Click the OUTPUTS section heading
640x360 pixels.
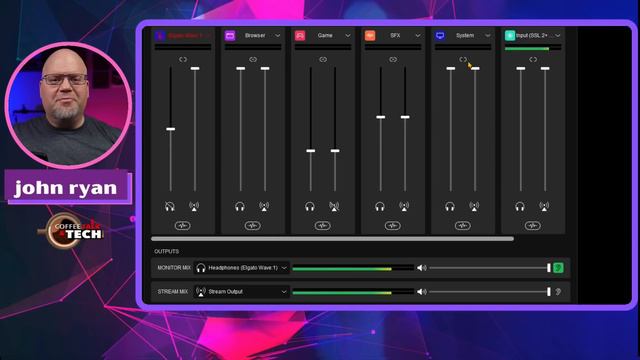pyautogui.click(x=167, y=251)
